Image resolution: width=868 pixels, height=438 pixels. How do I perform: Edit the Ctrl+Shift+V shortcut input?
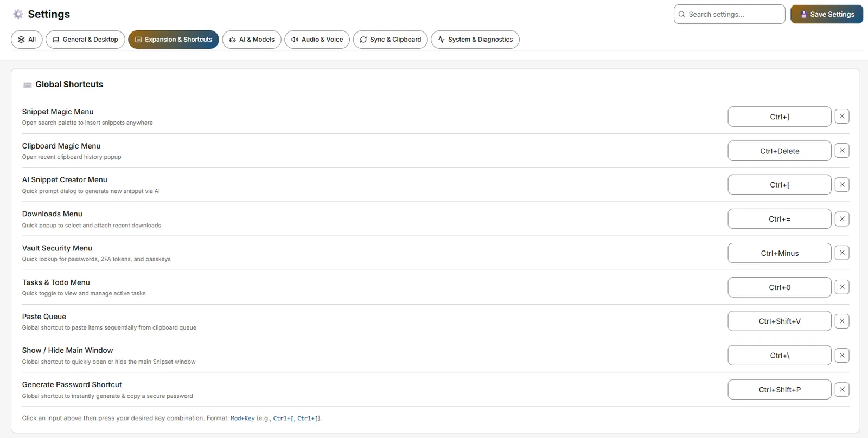click(x=780, y=321)
